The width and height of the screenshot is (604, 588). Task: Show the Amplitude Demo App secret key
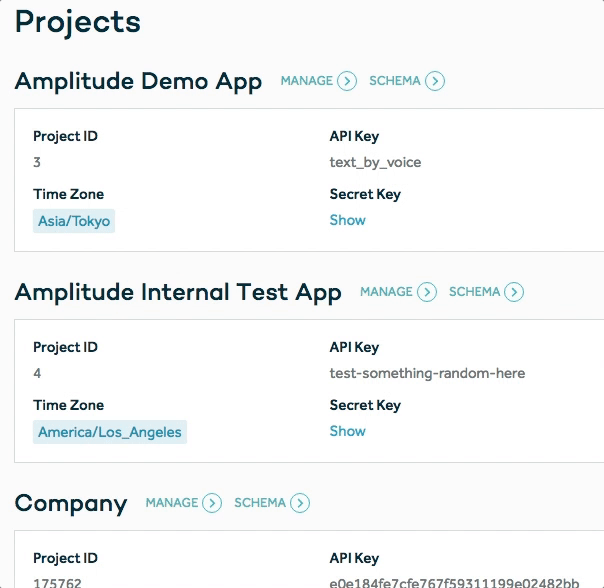347,220
